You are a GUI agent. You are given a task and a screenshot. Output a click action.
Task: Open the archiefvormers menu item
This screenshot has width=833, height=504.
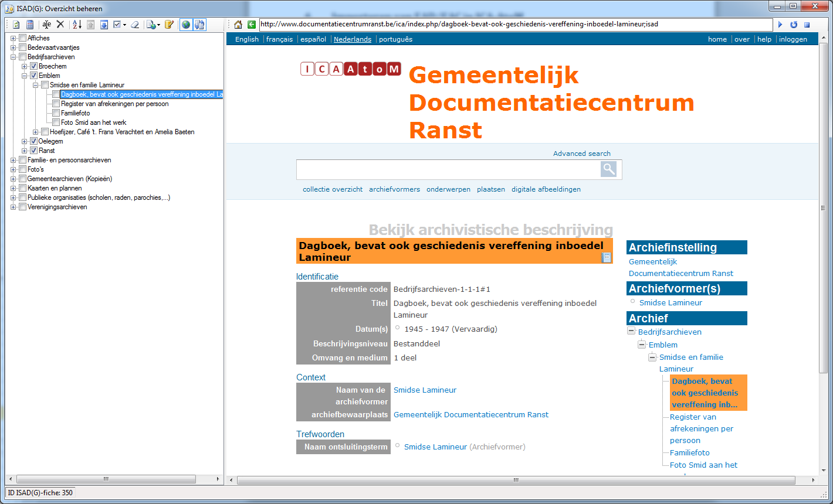pos(394,189)
